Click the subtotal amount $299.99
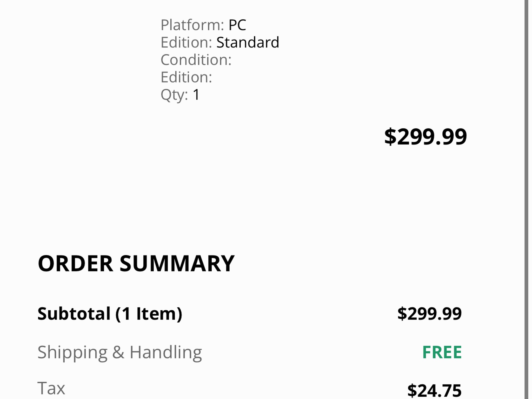The width and height of the screenshot is (532, 399). [x=429, y=314]
